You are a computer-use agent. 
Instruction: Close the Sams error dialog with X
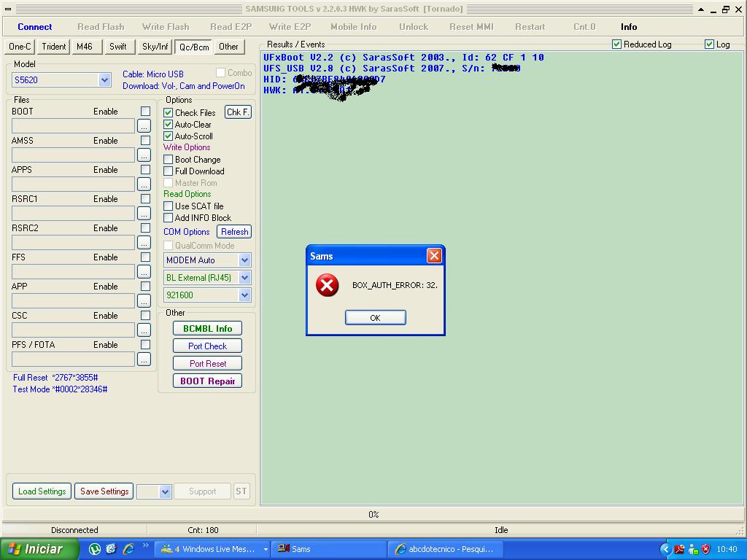click(434, 256)
